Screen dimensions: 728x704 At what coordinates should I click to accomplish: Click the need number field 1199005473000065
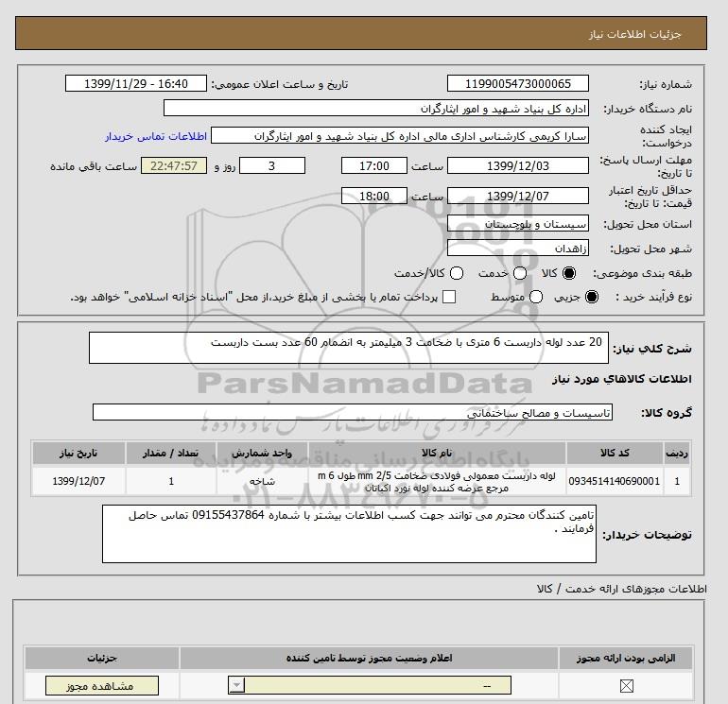(x=518, y=83)
